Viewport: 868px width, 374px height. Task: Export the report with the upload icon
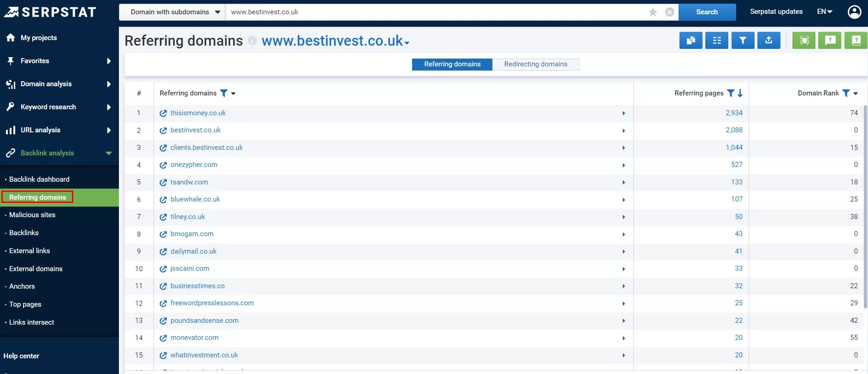[769, 41]
